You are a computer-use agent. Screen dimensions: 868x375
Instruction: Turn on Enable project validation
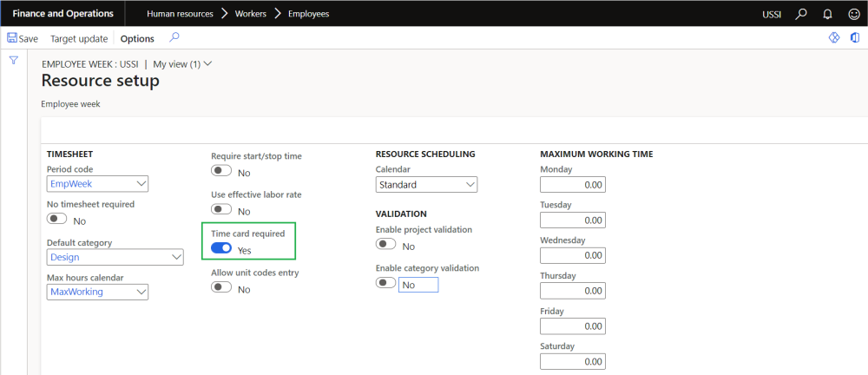[x=386, y=246]
